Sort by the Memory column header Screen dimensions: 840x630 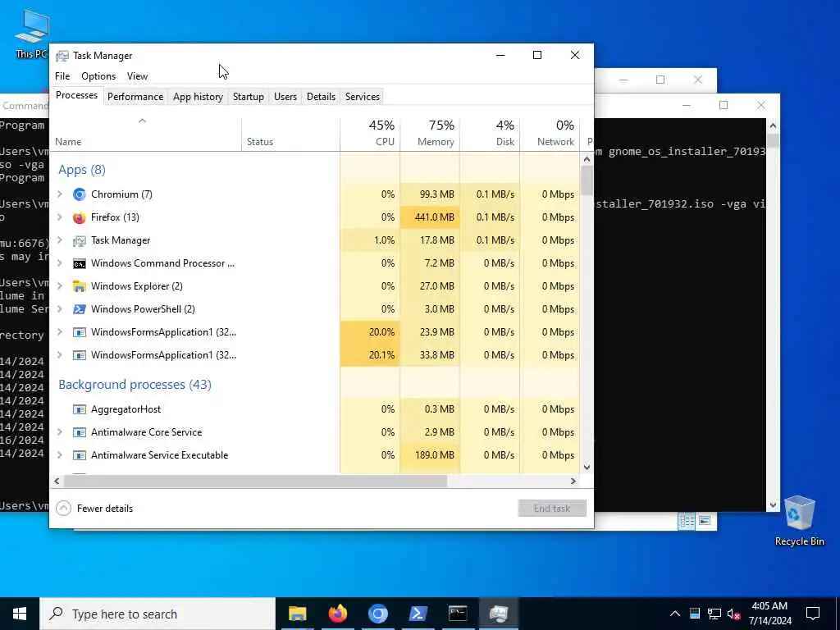pyautogui.click(x=430, y=134)
